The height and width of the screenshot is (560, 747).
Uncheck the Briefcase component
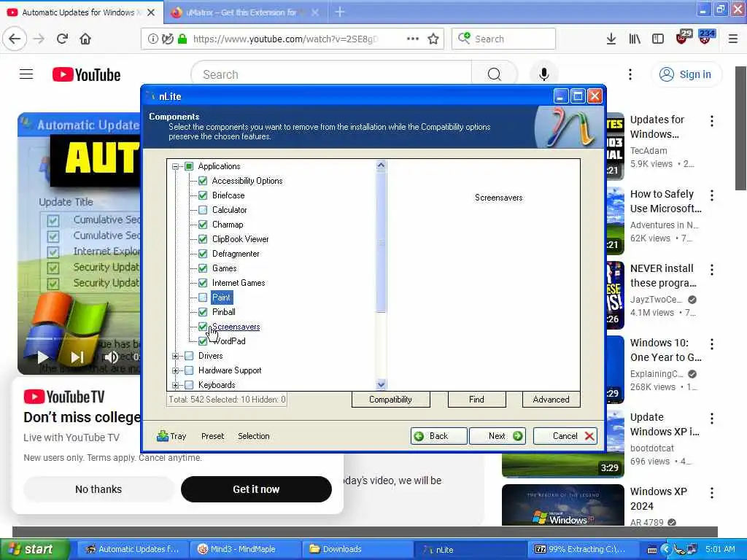[203, 195]
